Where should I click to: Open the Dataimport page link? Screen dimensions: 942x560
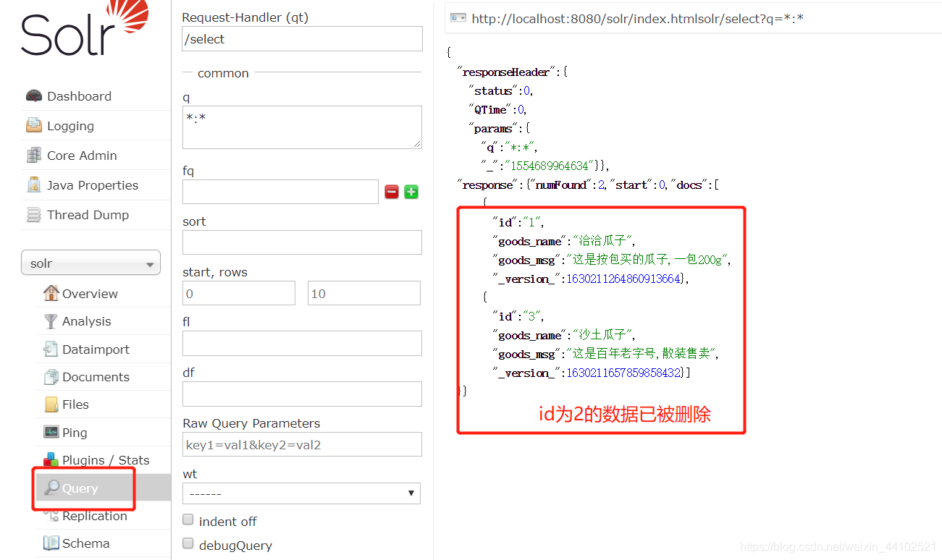96,349
